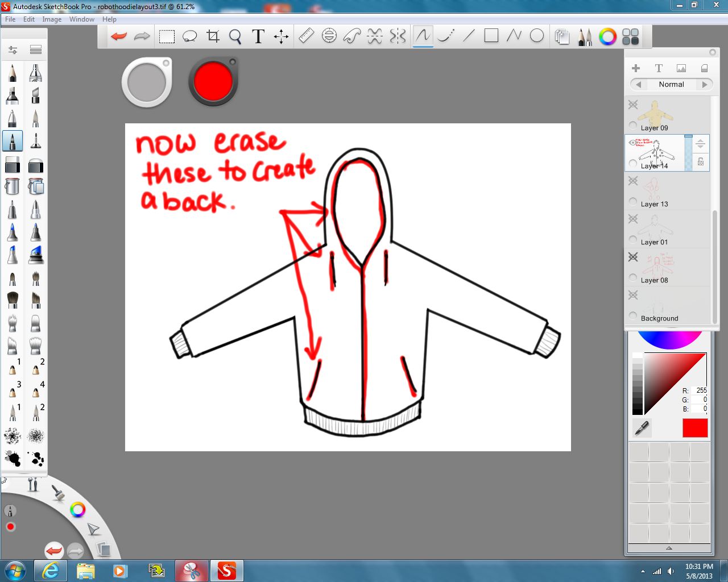Screen dimensions: 728x582
Task: Activate the Ellipse drawing tool
Action: [536, 36]
